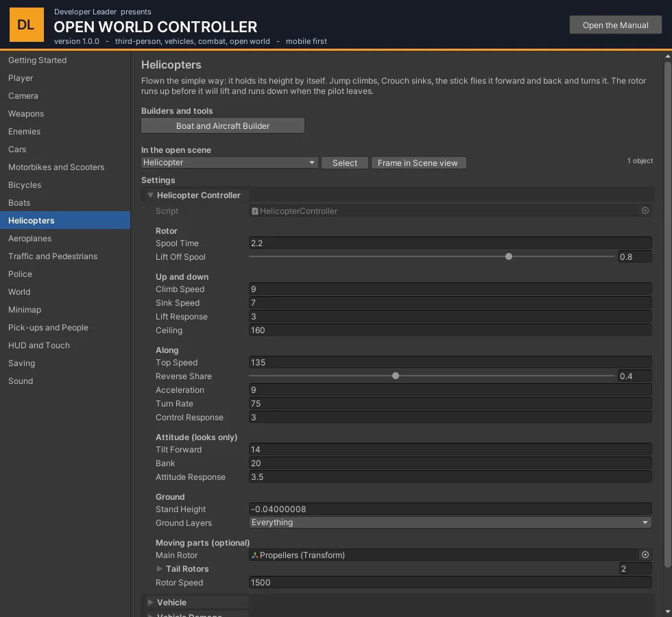Click the Sink Speed field
Screen dimensions: 672x617
450,302
